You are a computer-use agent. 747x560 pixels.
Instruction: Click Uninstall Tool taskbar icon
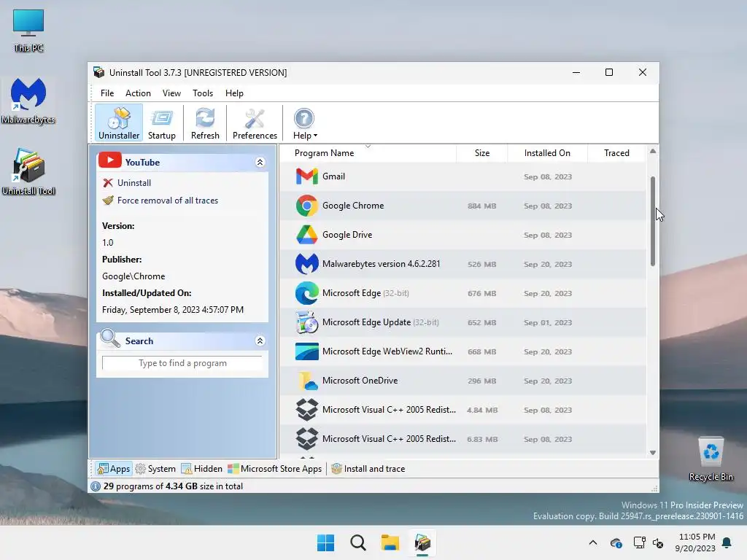pos(422,542)
